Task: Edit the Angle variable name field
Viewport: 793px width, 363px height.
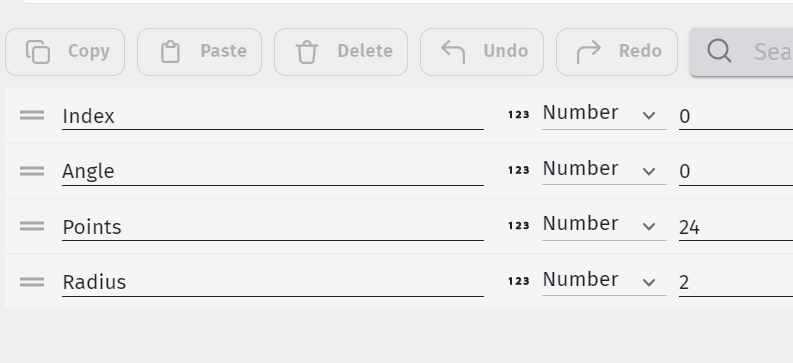Action: point(273,172)
